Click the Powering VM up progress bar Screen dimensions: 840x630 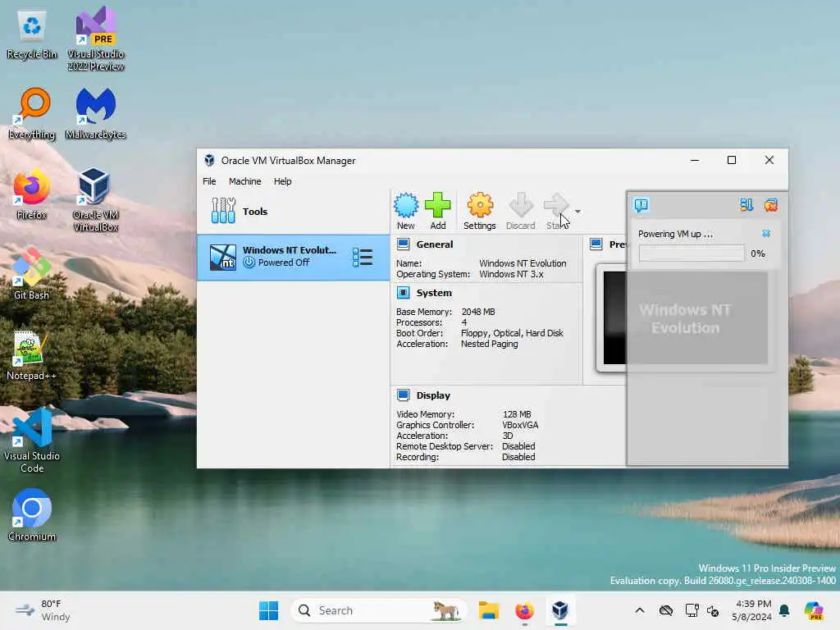point(691,253)
